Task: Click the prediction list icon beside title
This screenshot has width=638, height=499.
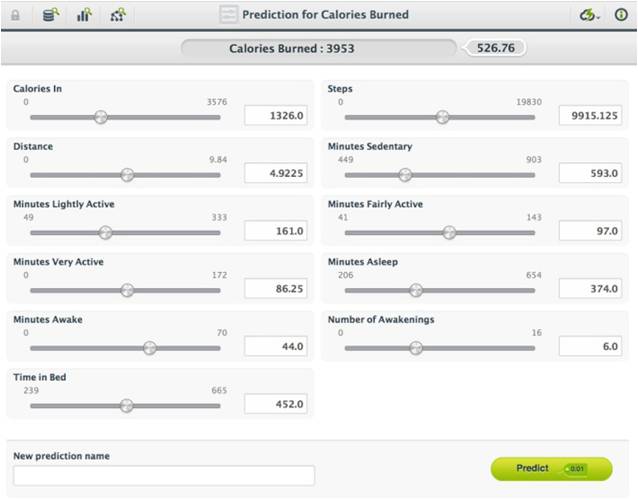Action: point(229,15)
